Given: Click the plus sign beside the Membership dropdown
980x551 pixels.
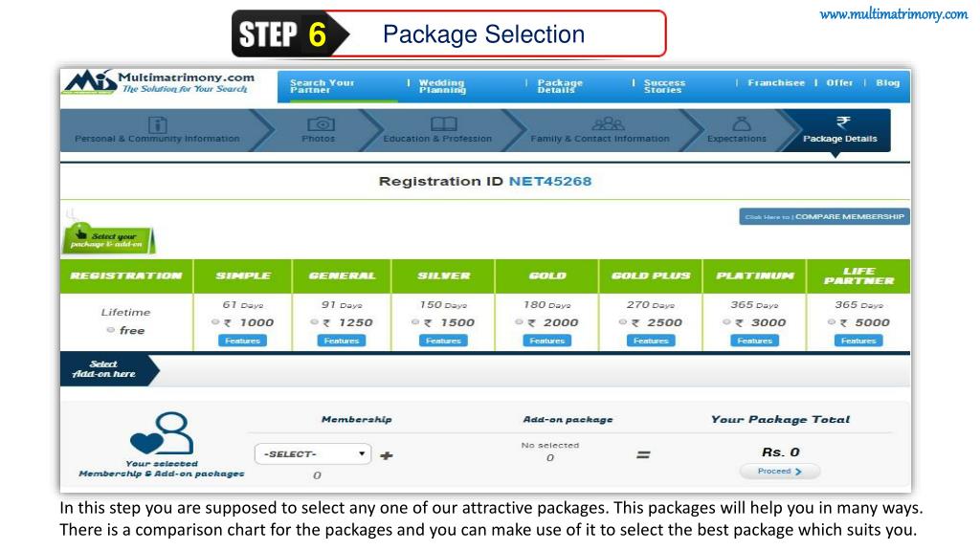Looking at the screenshot, I should click(387, 455).
